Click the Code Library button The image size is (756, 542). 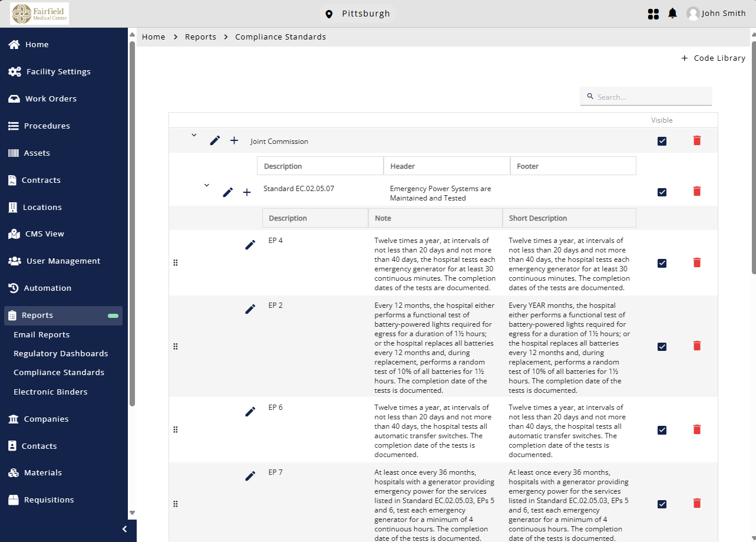point(713,58)
